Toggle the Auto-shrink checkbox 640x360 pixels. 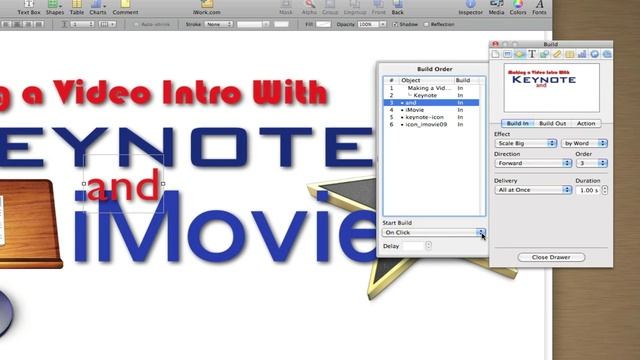136,24
